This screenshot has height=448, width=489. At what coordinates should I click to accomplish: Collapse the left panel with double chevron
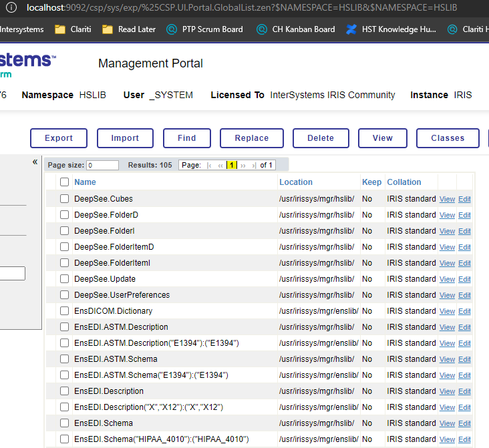click(35, 162)
